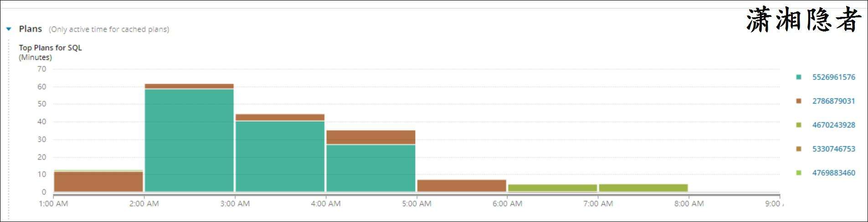Open the 5330746753 plan link

(x=833, y=149)
